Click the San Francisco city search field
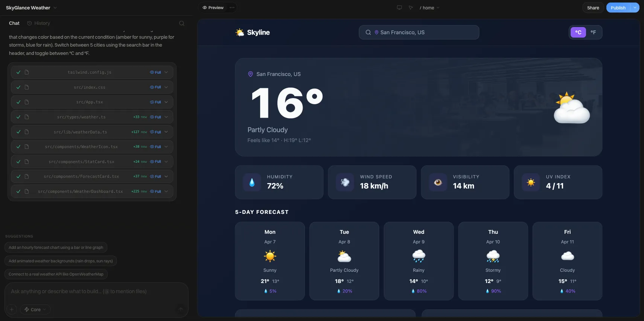Viewport: 644px width, 321px height. click(419, 32)
